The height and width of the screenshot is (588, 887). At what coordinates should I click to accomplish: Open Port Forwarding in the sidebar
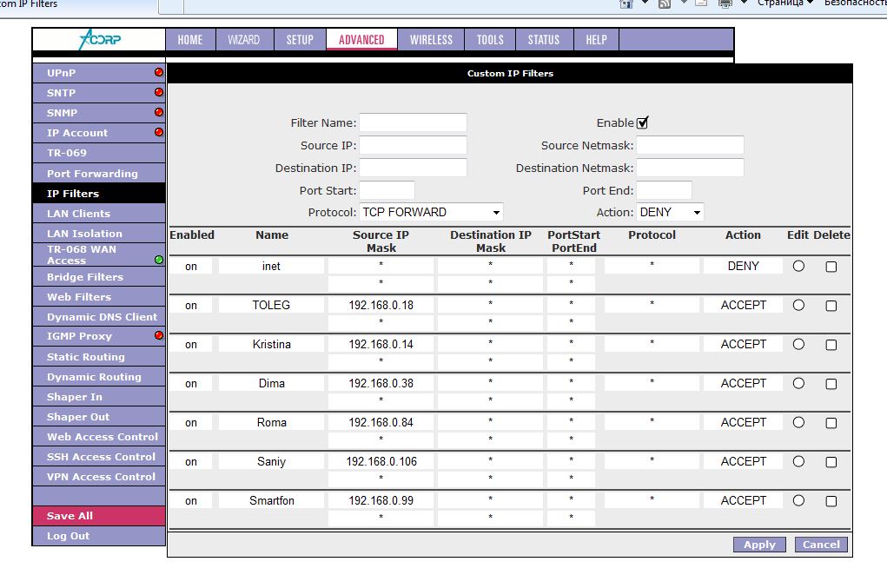point(92,174)
